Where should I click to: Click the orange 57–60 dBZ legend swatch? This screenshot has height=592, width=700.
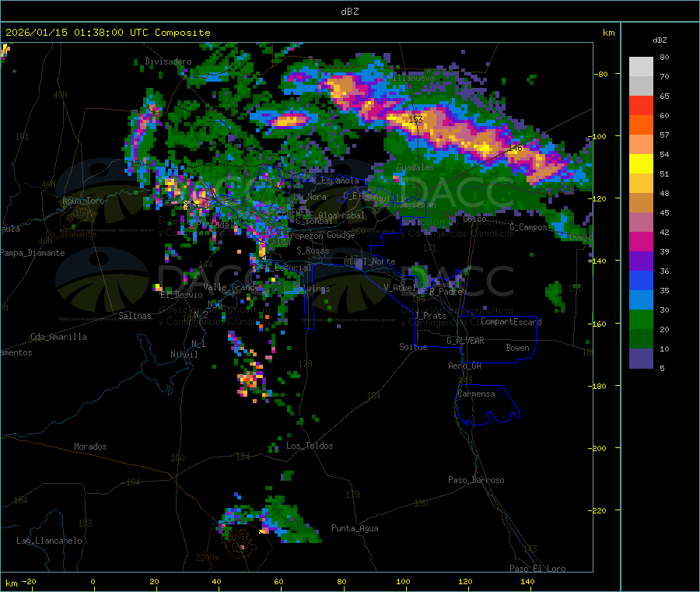(x=641, y=125)
